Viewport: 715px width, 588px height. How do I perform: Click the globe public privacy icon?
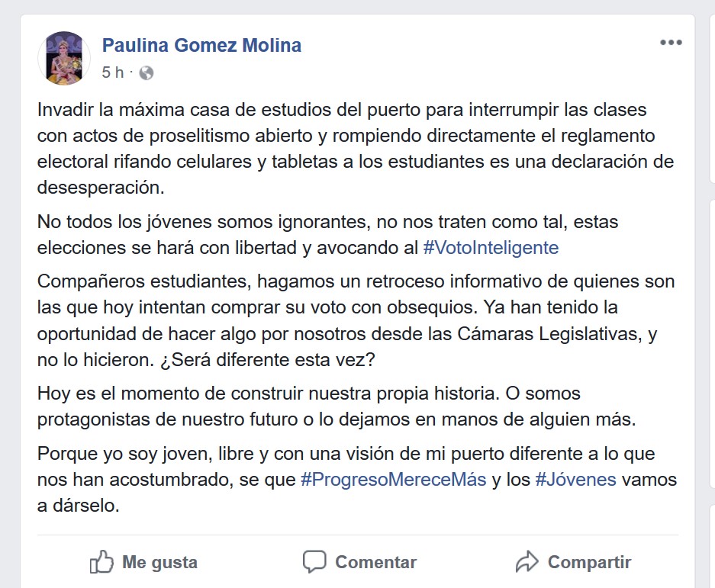pos(146,73)
